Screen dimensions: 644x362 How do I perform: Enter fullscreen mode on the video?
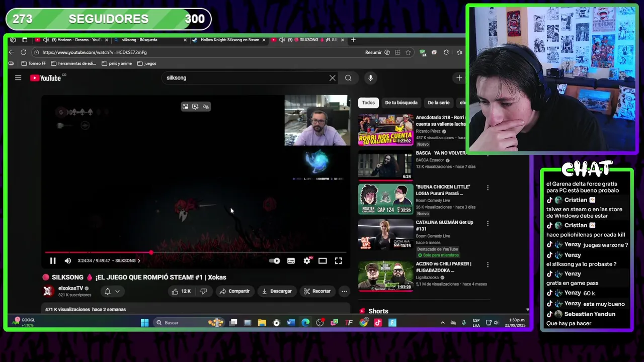pyautogui.click(x=339, y=260)
